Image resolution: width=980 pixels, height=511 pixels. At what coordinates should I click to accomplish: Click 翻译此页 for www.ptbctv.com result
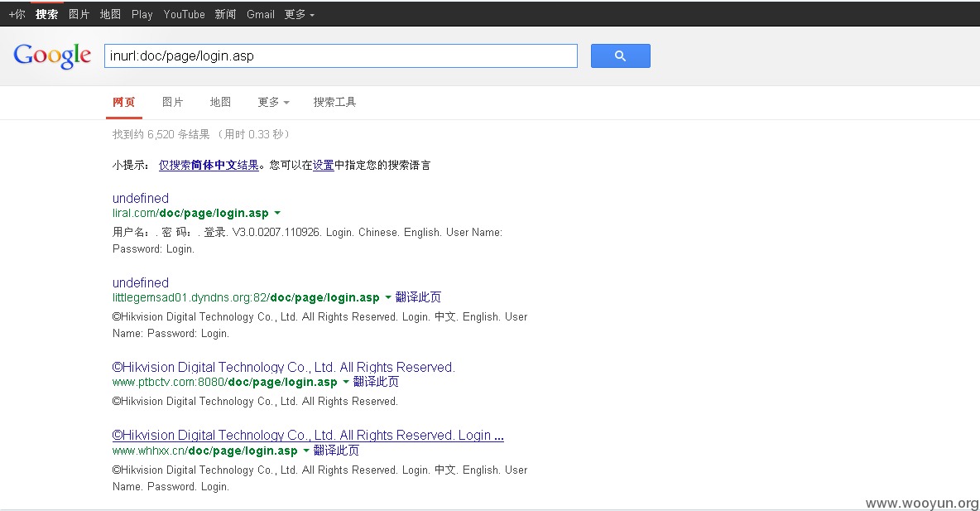376,382
